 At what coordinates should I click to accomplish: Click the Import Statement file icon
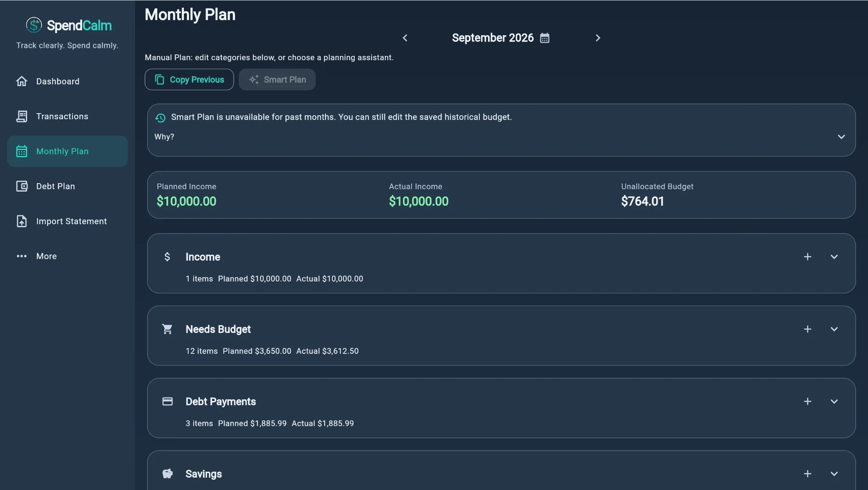pos(22,221)
